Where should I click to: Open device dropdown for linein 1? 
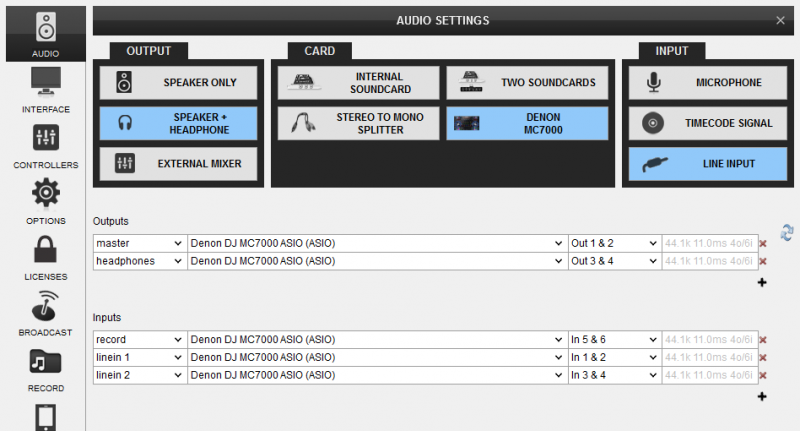[x=378, y=358]
